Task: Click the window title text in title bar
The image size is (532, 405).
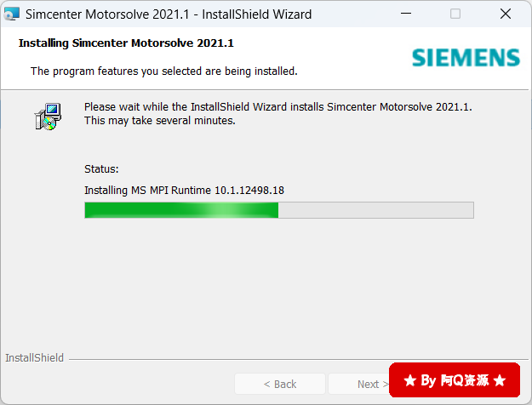Action: coord(169,14)
